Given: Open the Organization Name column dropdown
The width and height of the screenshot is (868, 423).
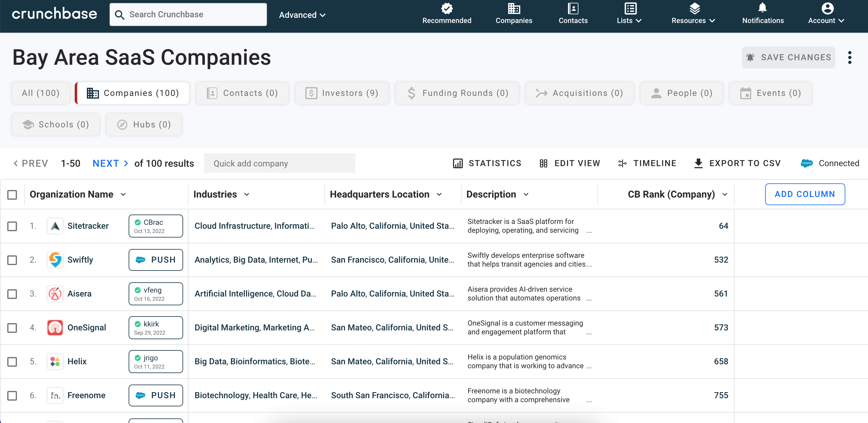Looking at the screenshot, I should (123, 195).
